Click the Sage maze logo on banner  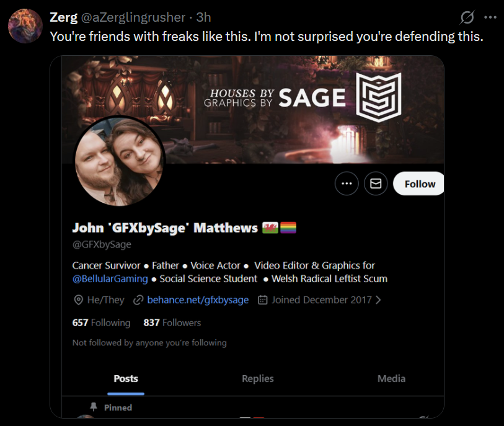[379, 97]
